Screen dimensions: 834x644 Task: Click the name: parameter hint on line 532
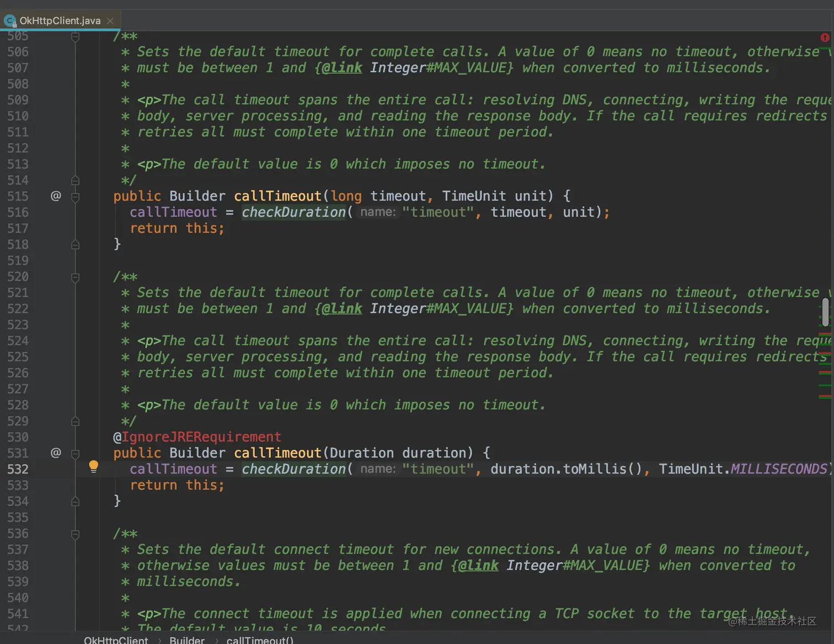coord(378,469)
